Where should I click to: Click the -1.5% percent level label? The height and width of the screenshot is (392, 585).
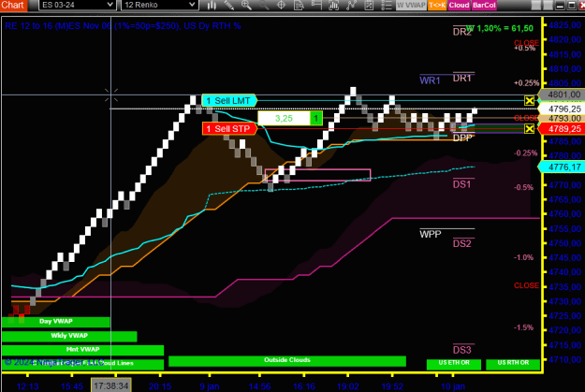point(523,327)
